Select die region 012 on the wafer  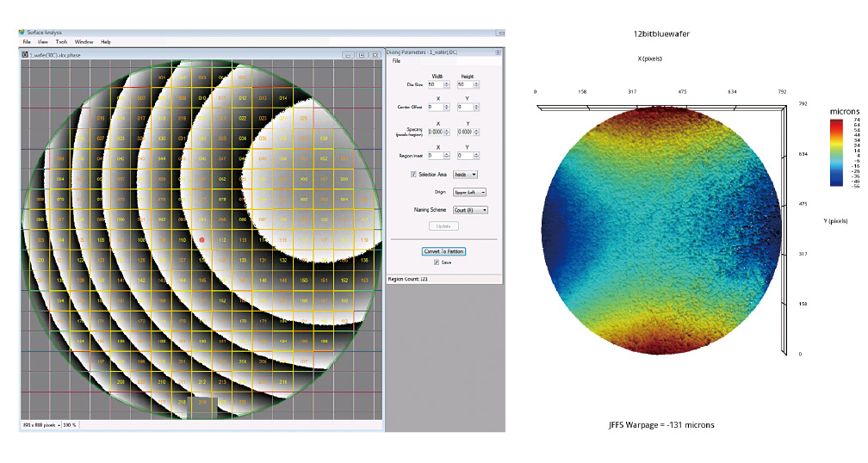click(x=243, y=98)
